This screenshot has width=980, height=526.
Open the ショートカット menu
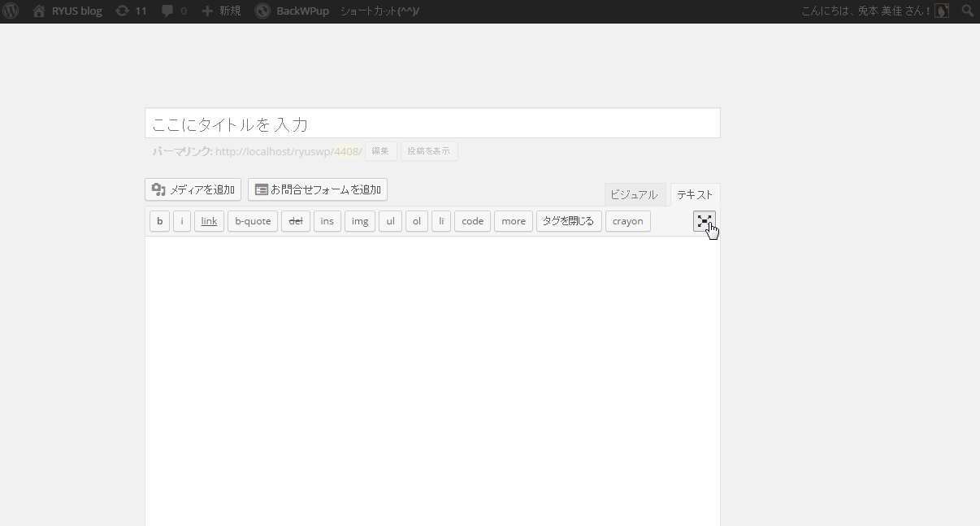pos(379,11)
